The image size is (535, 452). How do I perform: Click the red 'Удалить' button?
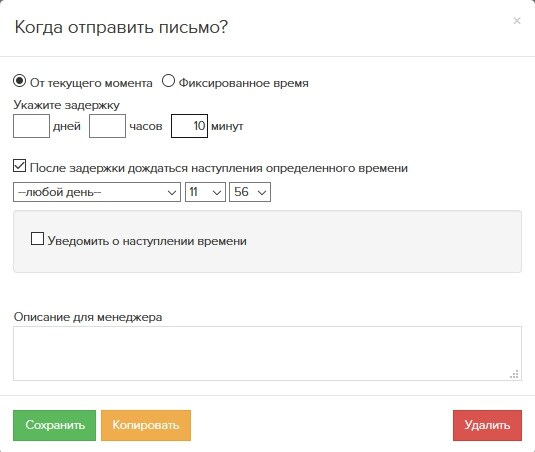488,425
